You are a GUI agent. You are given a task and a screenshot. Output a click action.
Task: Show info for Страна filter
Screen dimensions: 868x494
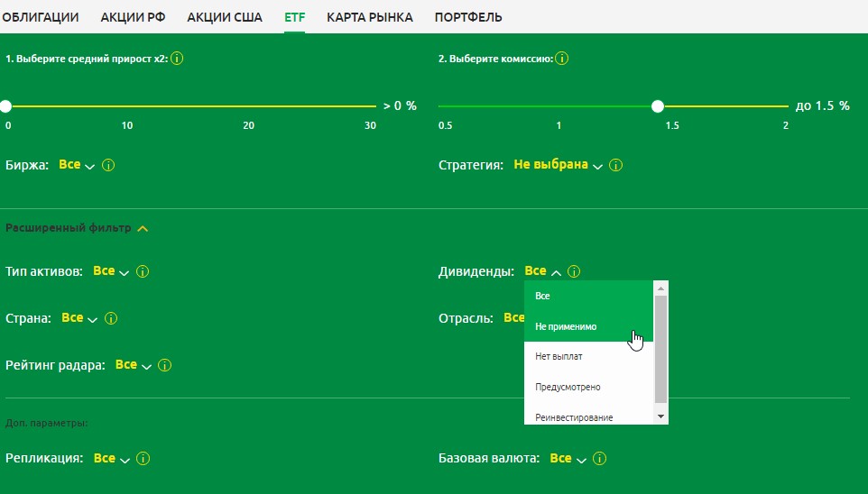(111, 318)
